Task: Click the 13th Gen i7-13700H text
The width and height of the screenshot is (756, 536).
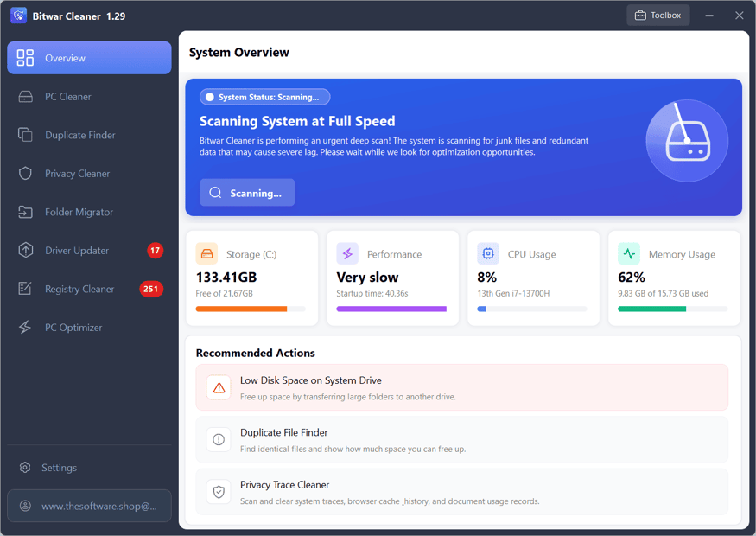Action: point(513,293)
